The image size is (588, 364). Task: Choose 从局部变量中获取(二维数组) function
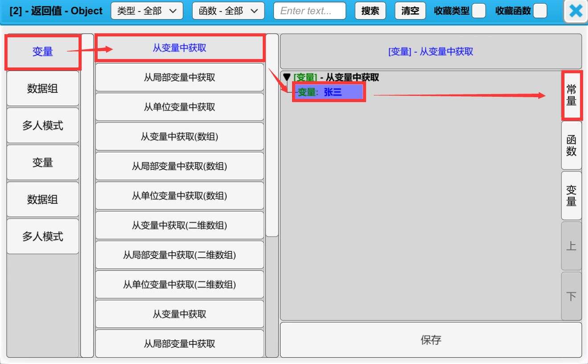click(x=180, y=255)
